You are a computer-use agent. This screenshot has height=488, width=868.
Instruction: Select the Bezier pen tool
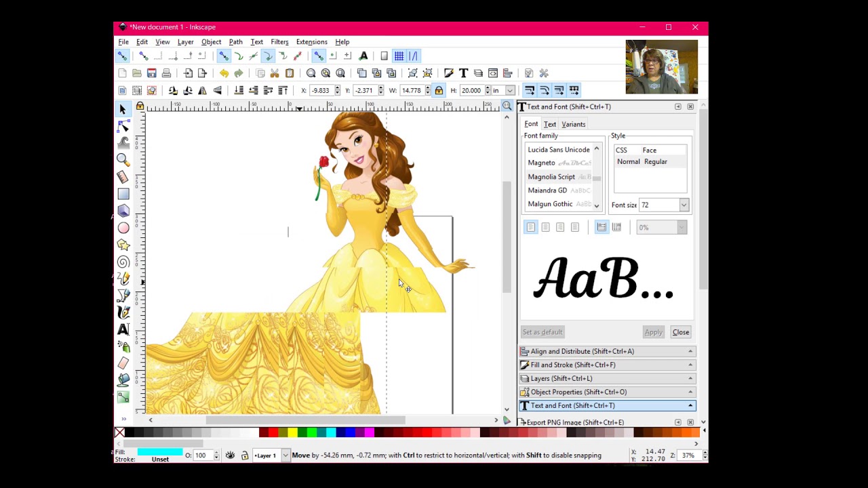[123, 296]
